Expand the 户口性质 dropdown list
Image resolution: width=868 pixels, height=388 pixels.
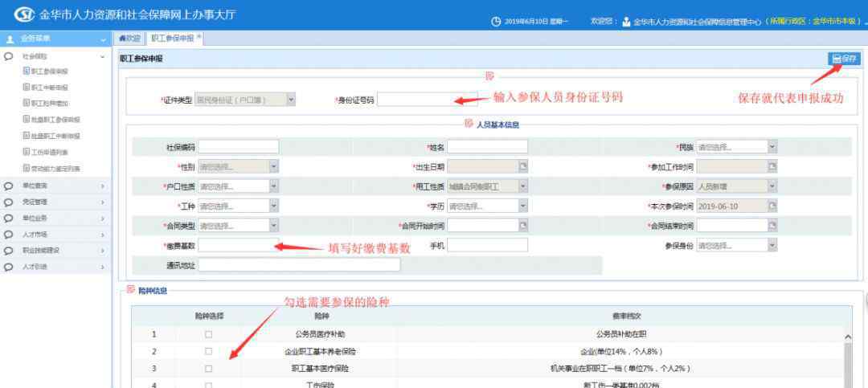(273, 186)
